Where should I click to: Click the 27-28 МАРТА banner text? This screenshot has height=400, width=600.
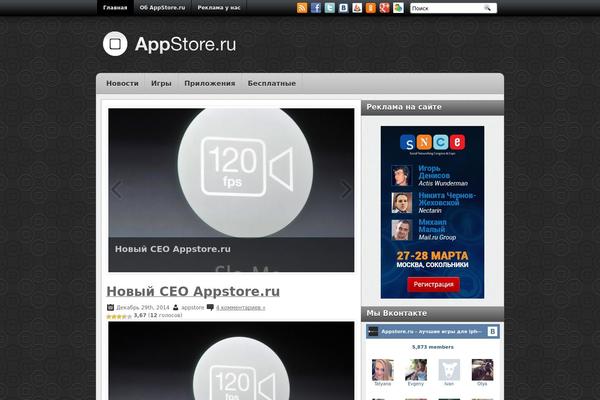tap(432, 256)
